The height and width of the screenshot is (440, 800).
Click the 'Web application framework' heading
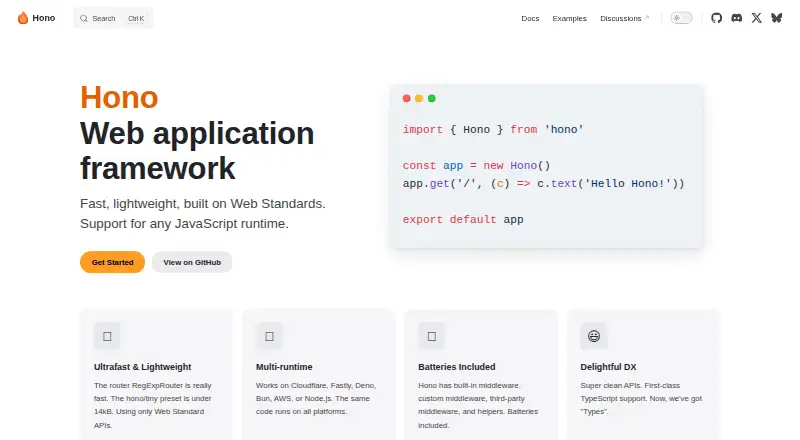click(x=197, y=151)
